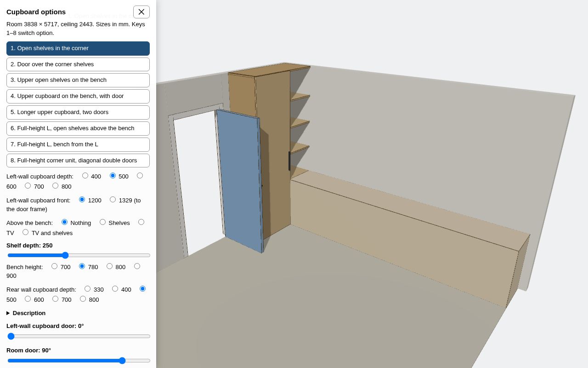Screen dimensions: 588x368
Task: Set bench height to 700
Action: [54, 266]
